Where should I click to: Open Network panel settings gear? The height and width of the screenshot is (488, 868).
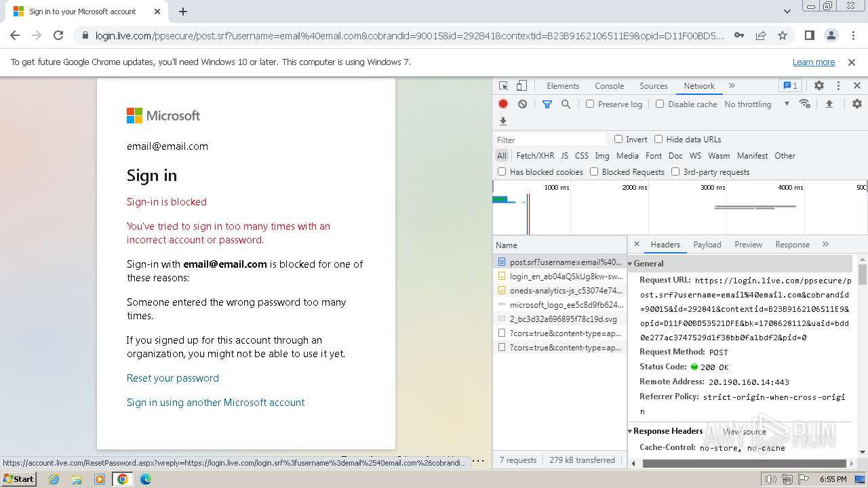click(857, 104)
